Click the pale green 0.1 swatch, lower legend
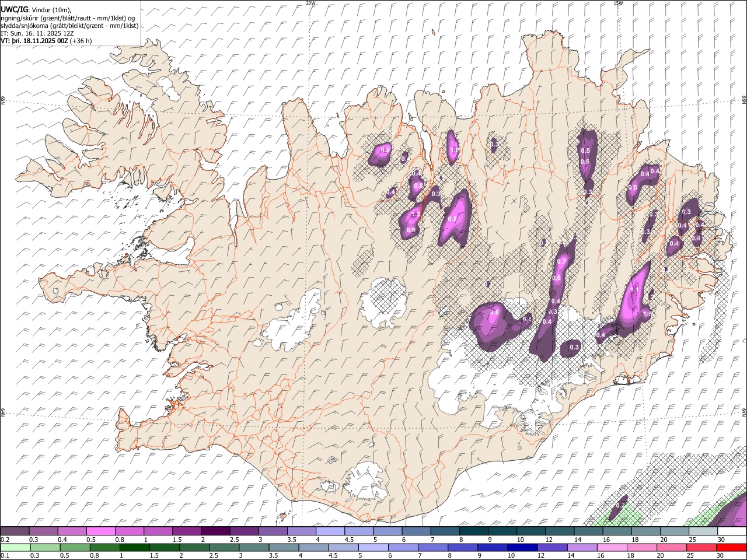 15,547
